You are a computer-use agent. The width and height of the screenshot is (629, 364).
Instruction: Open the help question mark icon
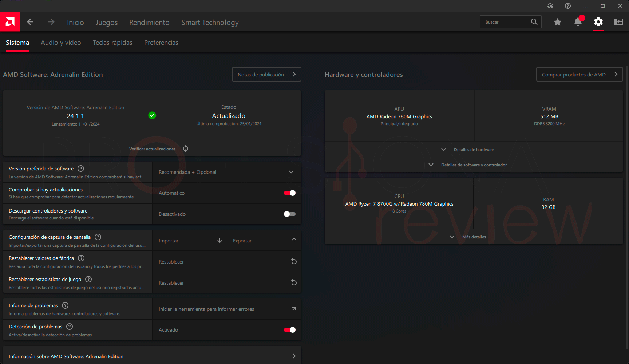[x=568, y=6]
